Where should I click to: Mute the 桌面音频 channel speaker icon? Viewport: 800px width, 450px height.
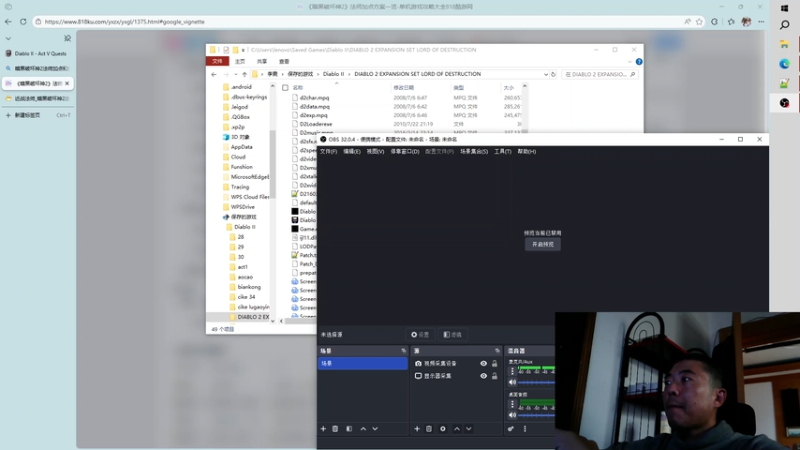tap(512, 415)
